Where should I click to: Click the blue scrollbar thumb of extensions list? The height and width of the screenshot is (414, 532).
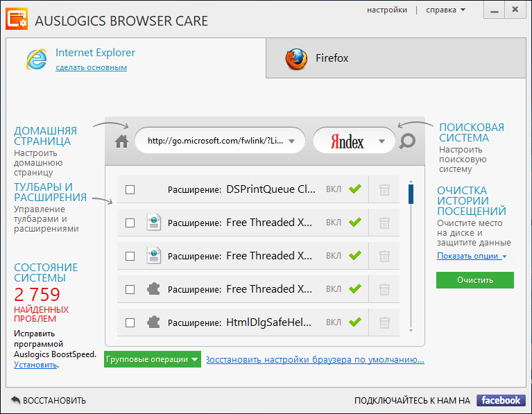[x=411, y=194]
